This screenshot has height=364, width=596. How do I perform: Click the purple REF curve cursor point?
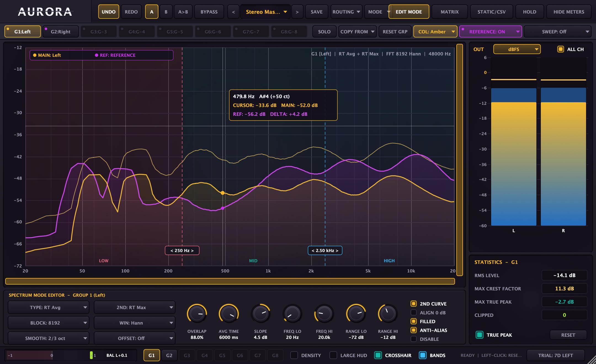(223, 208)
